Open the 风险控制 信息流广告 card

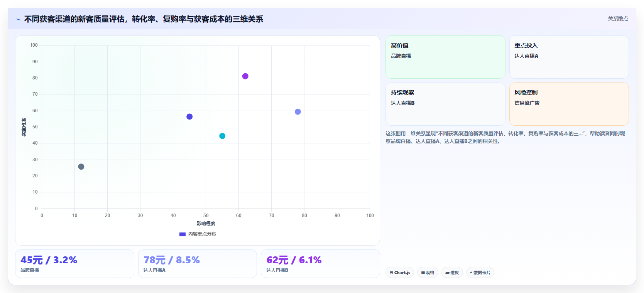tap(569, 104)
